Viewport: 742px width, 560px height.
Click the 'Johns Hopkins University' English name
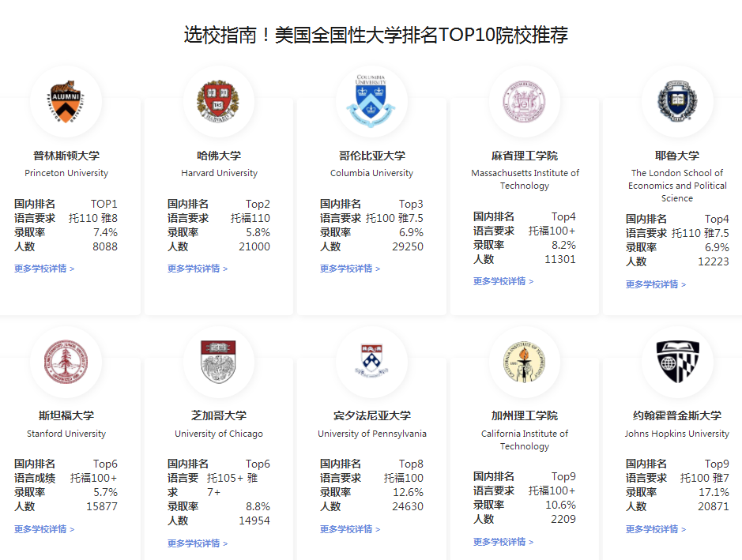pyautogui.click(x=676, y=434)
